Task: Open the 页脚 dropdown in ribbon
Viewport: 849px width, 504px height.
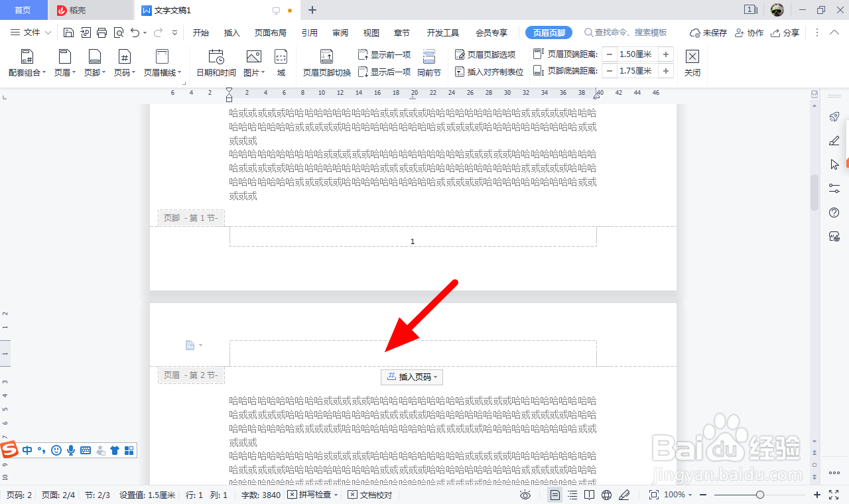Action: pyautogui.click(x=95, y=64)
